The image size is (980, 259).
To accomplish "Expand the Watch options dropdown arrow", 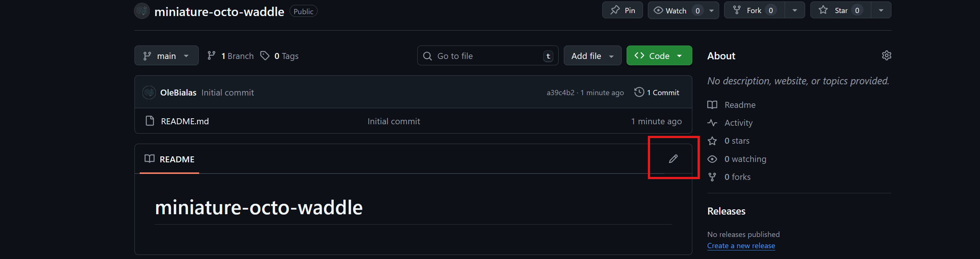I will pos(711,10).
